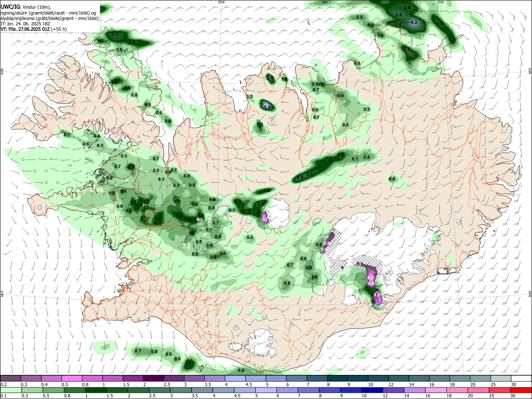Click the bright pink 0.5 swatch in the upper legend row
This screenshot has width=532, height=399.
71,378
